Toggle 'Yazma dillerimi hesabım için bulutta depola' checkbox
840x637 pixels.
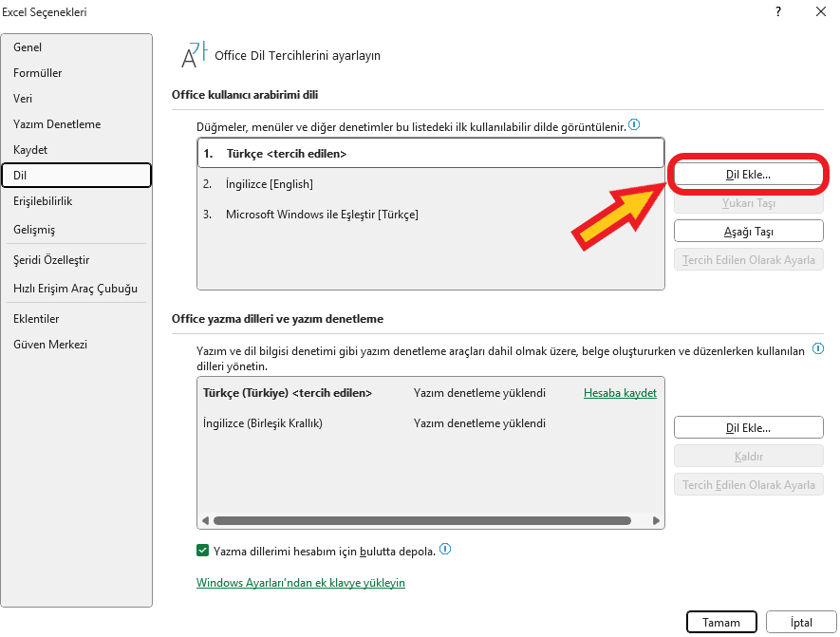pyautogui.click(x=203, y=550)
